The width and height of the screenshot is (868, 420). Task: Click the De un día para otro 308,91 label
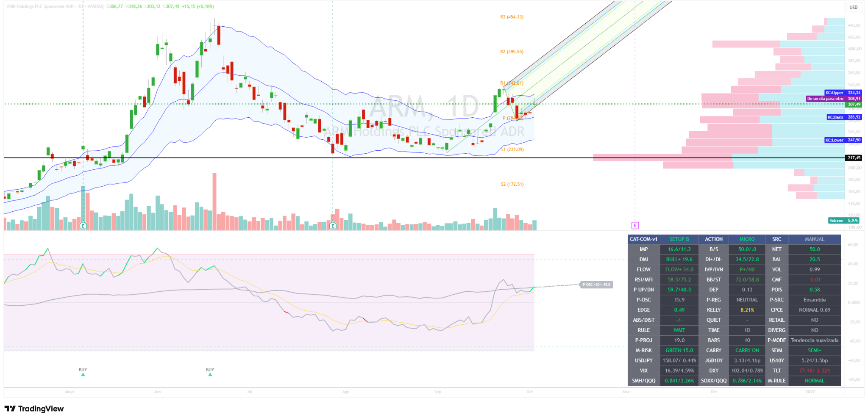pyautogui.click(x=834, y=99)
